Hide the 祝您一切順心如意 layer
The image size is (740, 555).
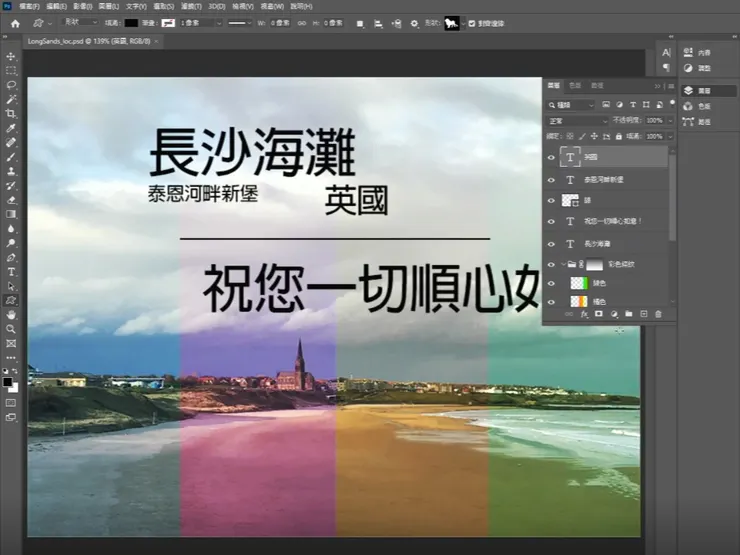pyautogui.click(x=551, y=221)
